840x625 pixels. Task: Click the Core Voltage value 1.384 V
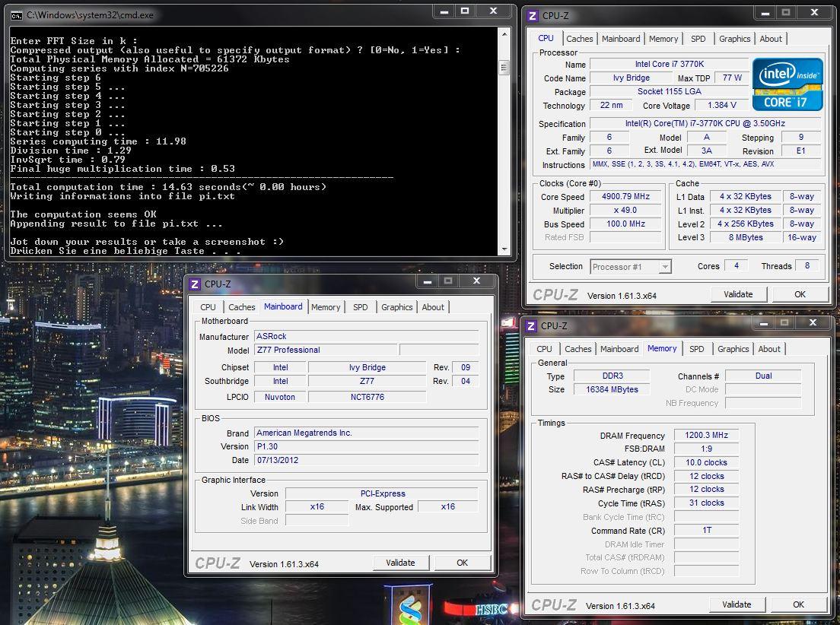(x=721, y=106)
